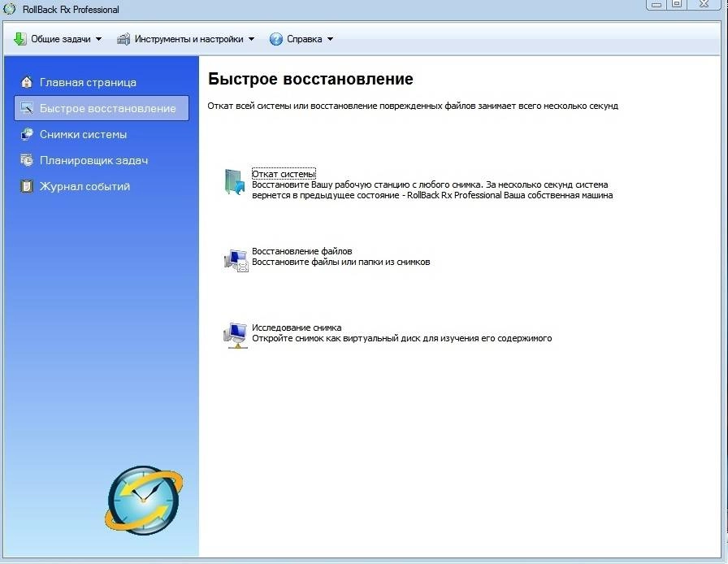Image resolution: width=728 pixels, height=564 pixels.
Task: Click the description under Откат системы
Action: [432, 190]
